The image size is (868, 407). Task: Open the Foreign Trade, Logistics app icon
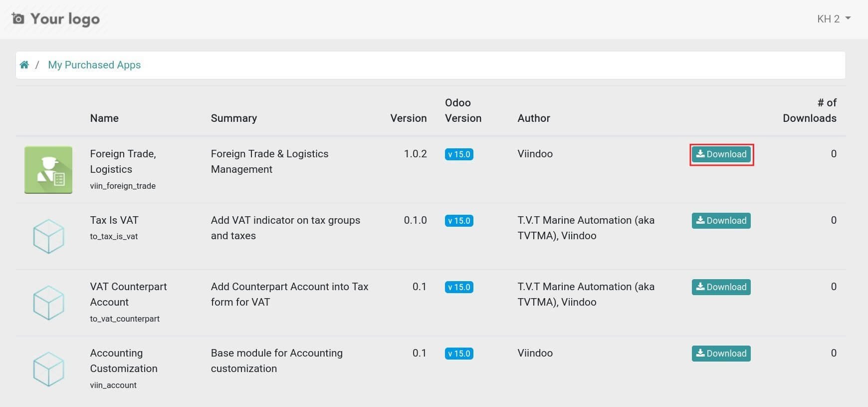tap(48, 170)
